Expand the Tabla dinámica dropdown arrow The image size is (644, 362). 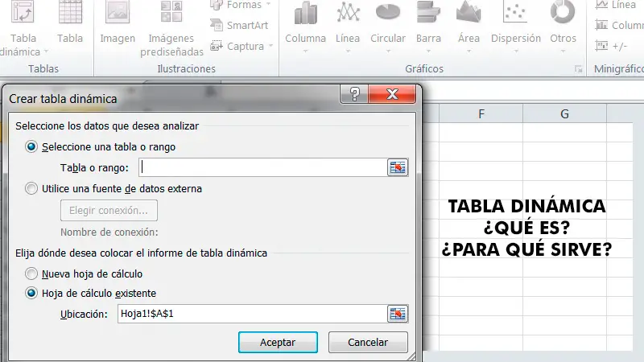(46, 51)
